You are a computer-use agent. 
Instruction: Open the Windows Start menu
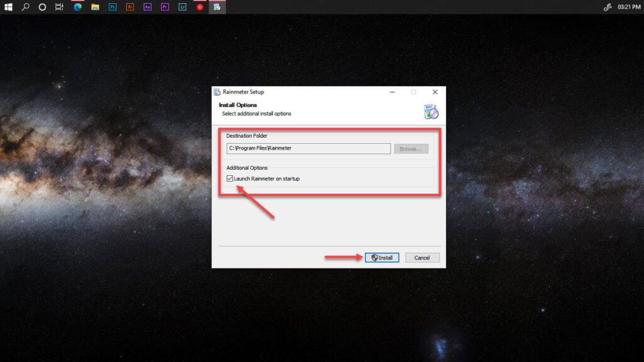pos(8,7)
